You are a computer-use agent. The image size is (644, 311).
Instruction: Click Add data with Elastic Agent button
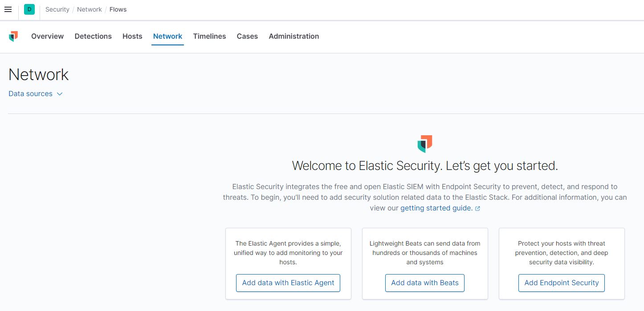click(288, 283)
